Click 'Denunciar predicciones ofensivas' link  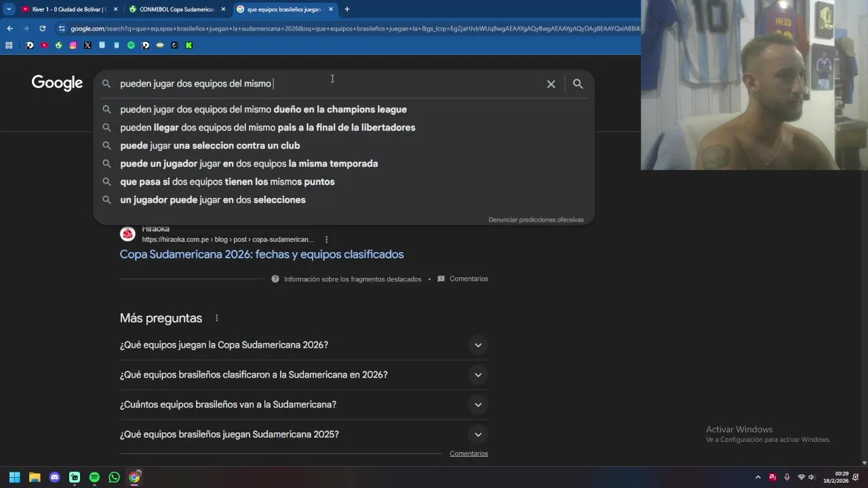(536, 220)
